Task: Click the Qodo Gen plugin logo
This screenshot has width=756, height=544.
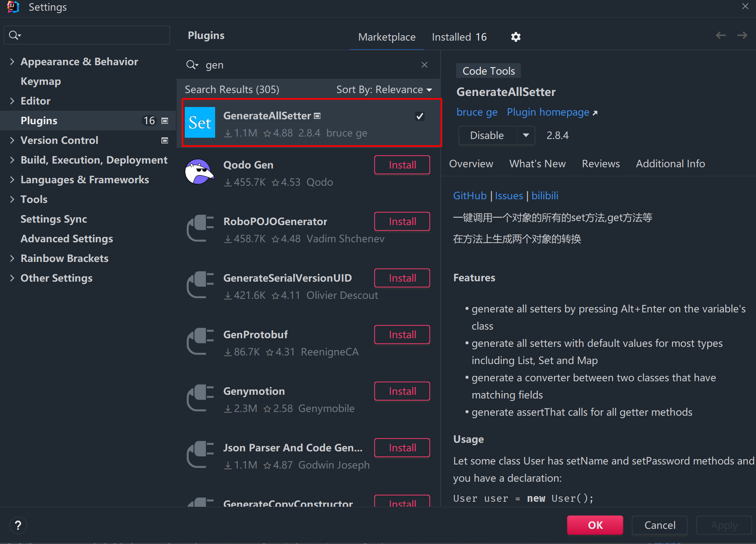Action: point(200,172)
